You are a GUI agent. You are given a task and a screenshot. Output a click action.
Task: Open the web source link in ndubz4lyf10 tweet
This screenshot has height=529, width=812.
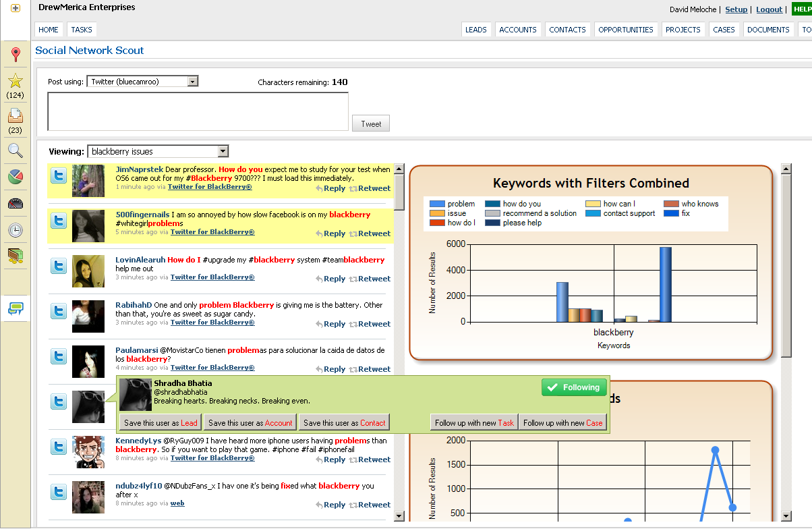pos(177,503)
